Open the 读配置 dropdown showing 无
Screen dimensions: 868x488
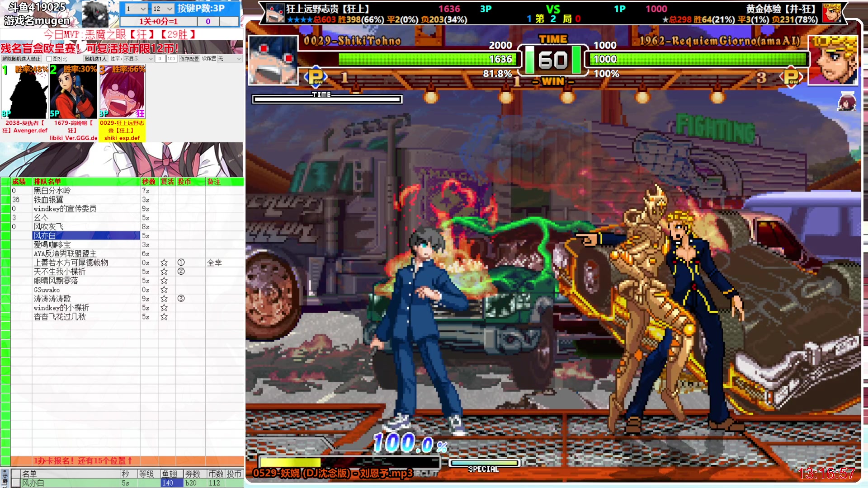[x=230, y=59]
